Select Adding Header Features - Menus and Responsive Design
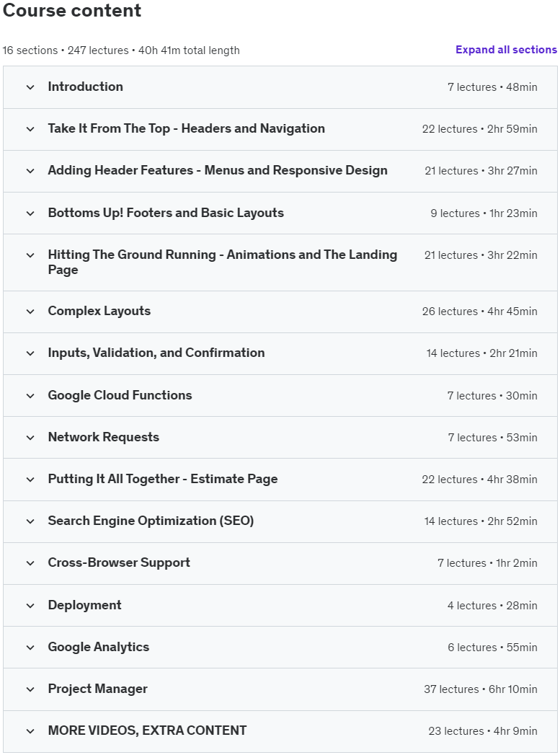Viewport: 560px width, 755px height. (x=218, y=170)
